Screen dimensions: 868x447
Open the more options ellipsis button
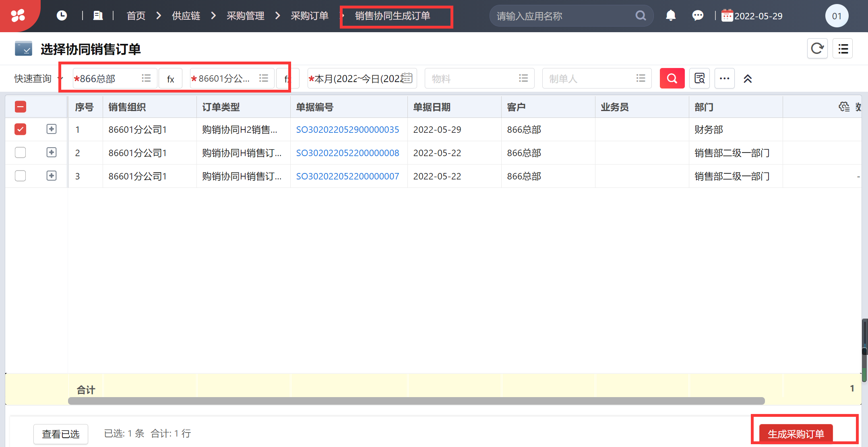725,78
